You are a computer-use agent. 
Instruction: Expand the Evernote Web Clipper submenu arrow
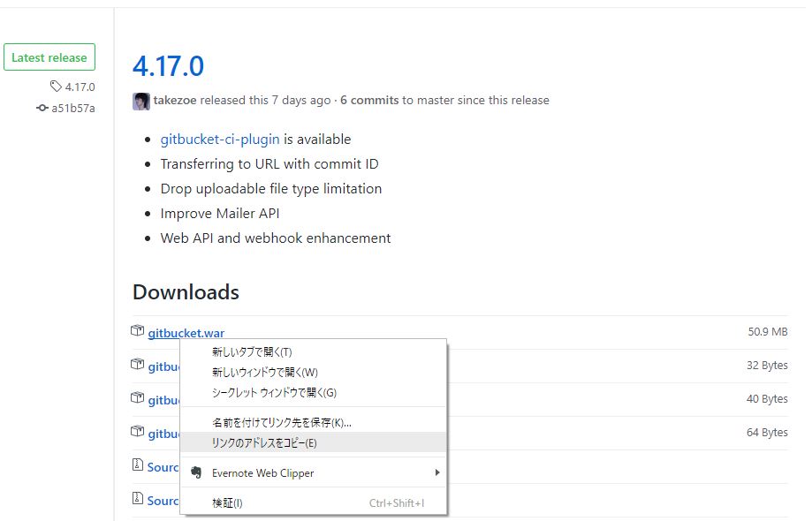click(x=437, y=472)
